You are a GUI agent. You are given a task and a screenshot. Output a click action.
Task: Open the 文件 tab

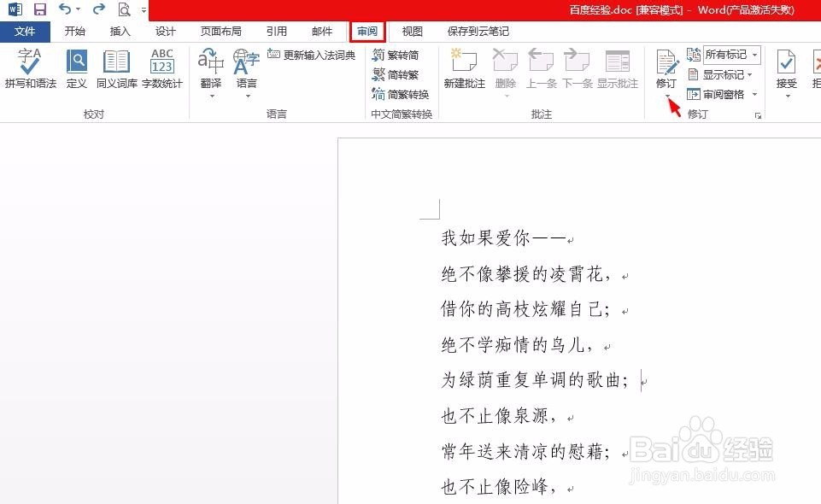25,32
